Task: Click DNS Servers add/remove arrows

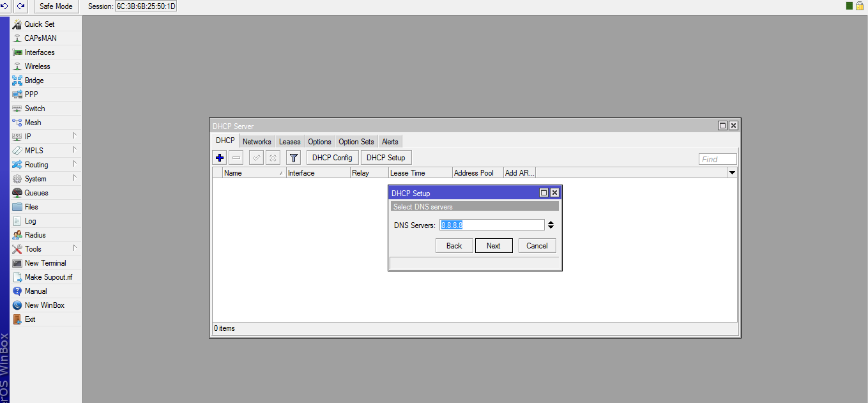Action: (x=551, y=225)
